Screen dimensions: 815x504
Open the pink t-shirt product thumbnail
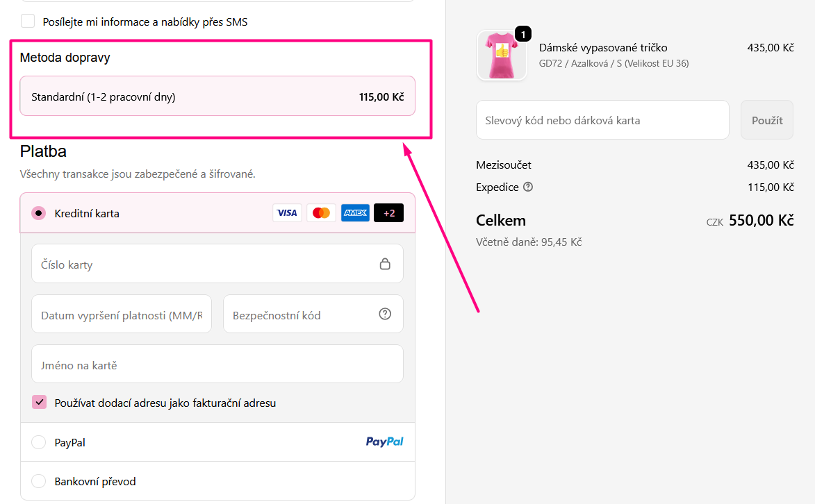pyautogui.click(x=501, y=56)
